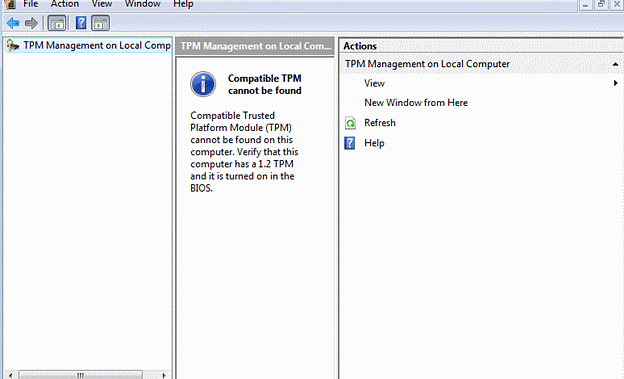This screenshot has height=379, width=624.
Task: Open help from the toolbar question-mark icon
Action: [81, 23]
